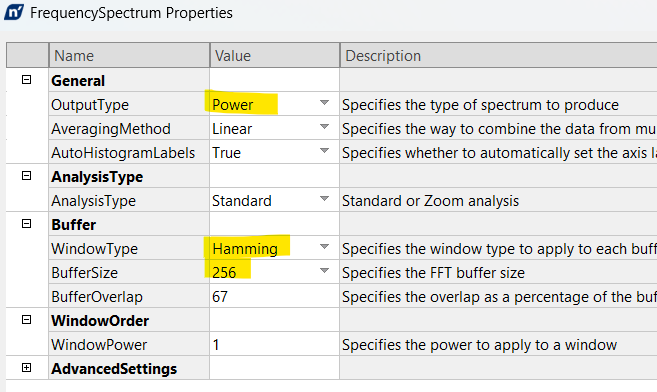Select the BufferSize property row name
The height and width of the screenshot is (392, 657).
[84, 273]
